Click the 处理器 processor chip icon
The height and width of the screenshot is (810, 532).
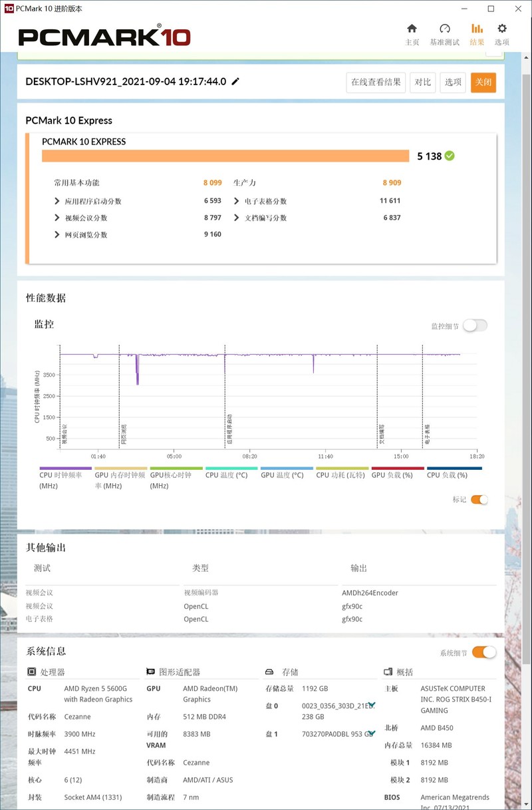[x=32, y=672]
